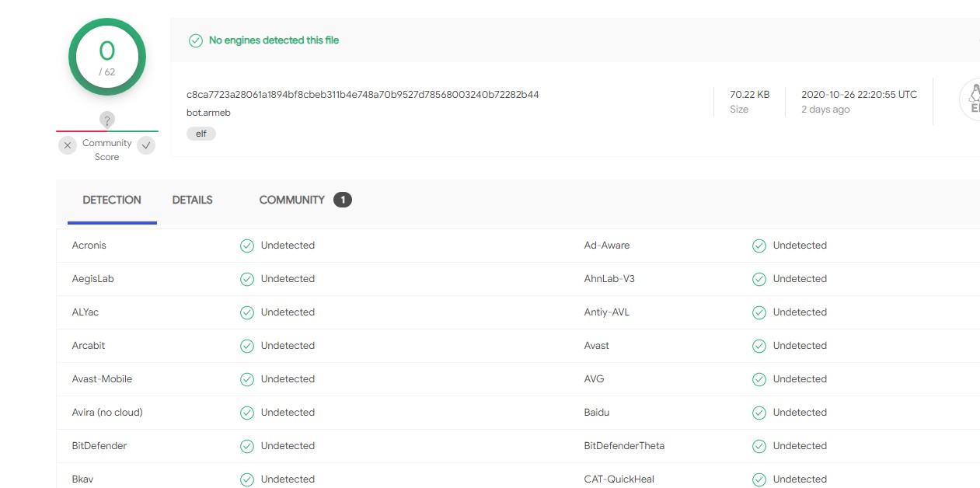Click the green check next to 'No engines detected'
The height and width of the screenshot is (488, 980).
[196, 40]
